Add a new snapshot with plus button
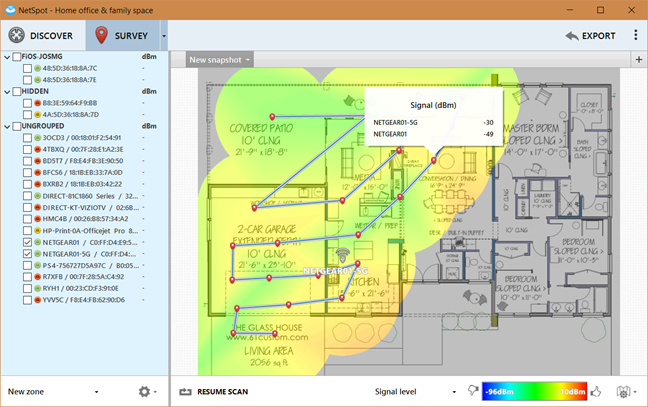648x407 pixels. [639, 60]
